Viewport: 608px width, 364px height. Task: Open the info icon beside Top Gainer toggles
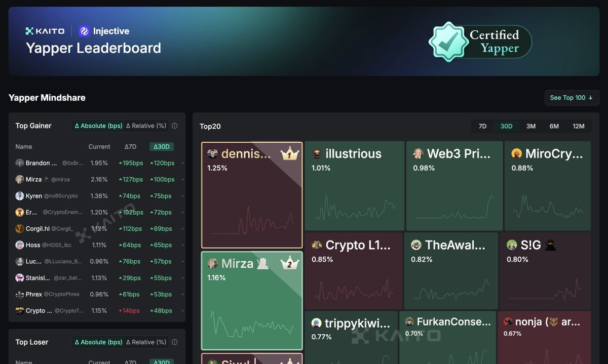click(175, 126)
